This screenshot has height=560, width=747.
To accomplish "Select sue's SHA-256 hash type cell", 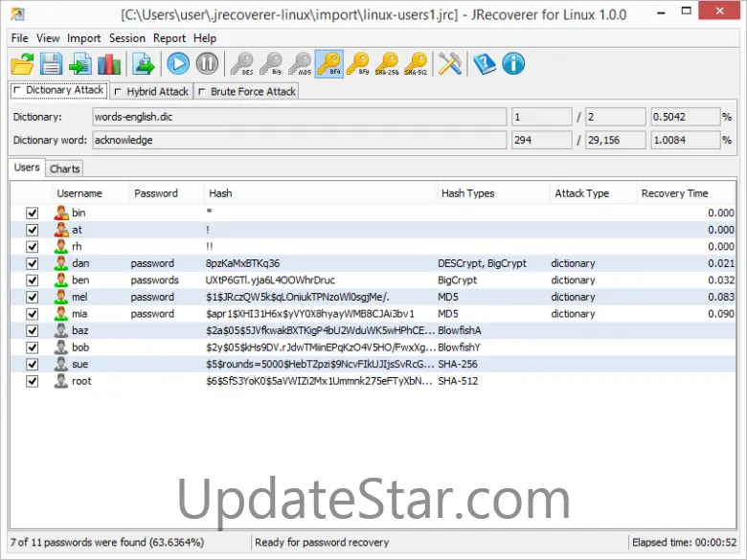I will [x=458, y=365].
